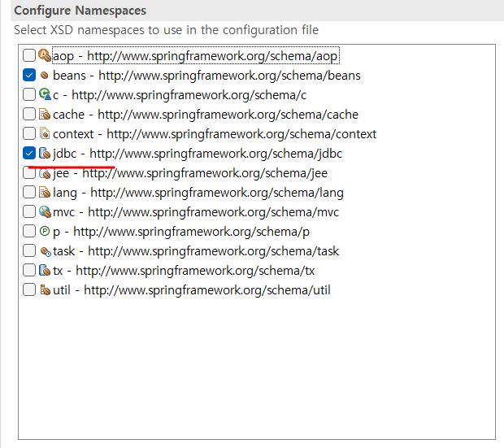Click the lang namespace icon

45,193
